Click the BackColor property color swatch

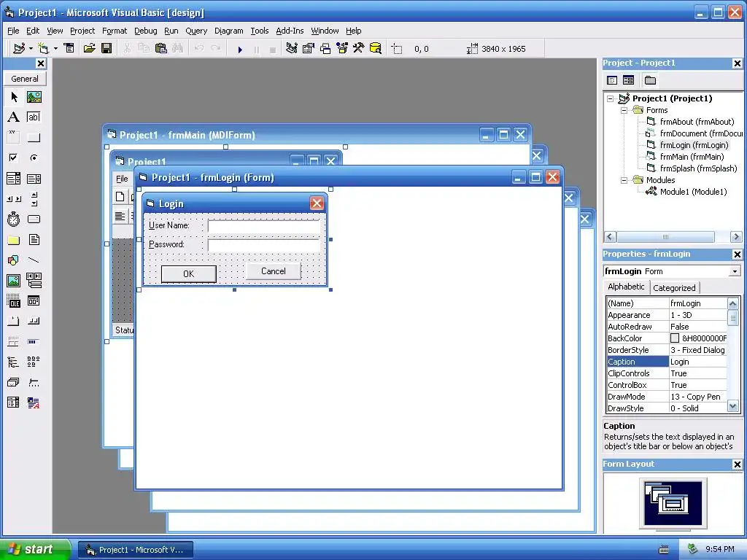coord(675,338)
